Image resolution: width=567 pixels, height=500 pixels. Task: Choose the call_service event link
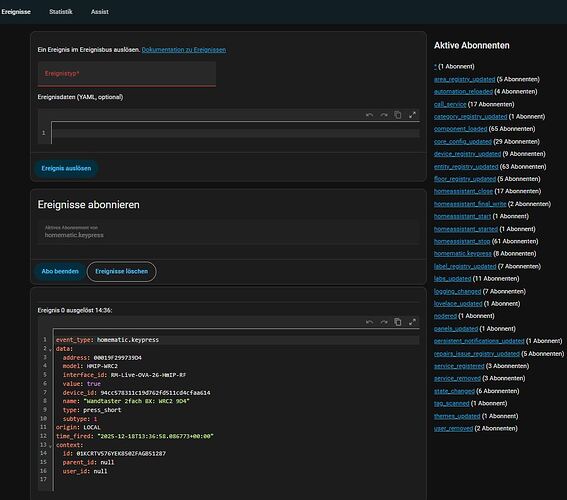(450, 104)
